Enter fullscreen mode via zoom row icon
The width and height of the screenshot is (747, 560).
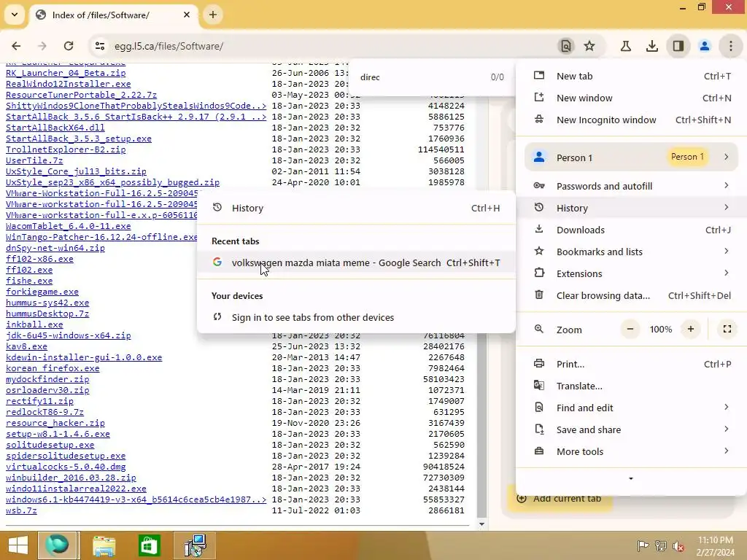[x=727, y=329]
